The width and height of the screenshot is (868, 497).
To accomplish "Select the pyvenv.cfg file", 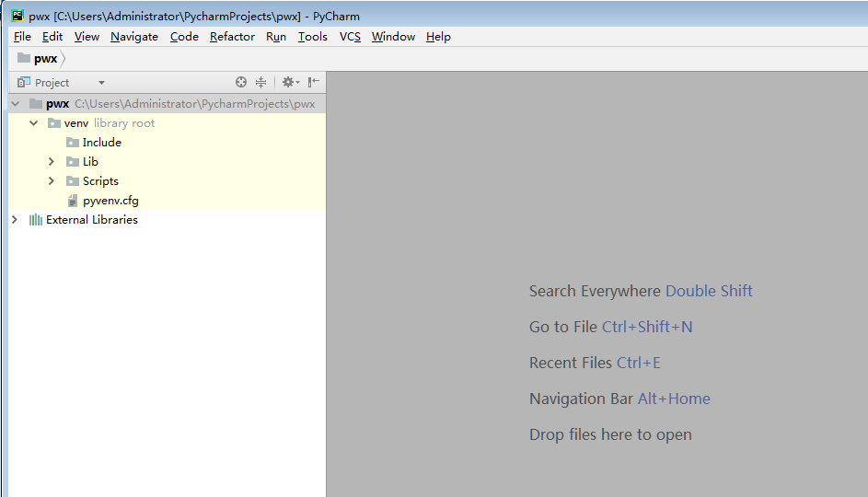I will pyautogui.click(x=168, y=201).
